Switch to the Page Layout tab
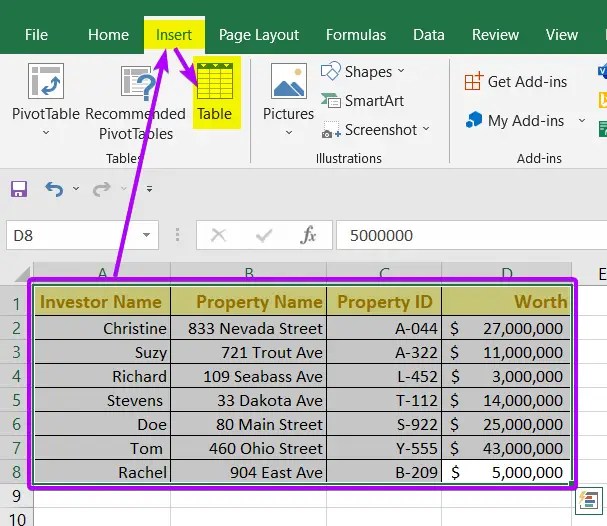607x526 pixels. (259, 35)
